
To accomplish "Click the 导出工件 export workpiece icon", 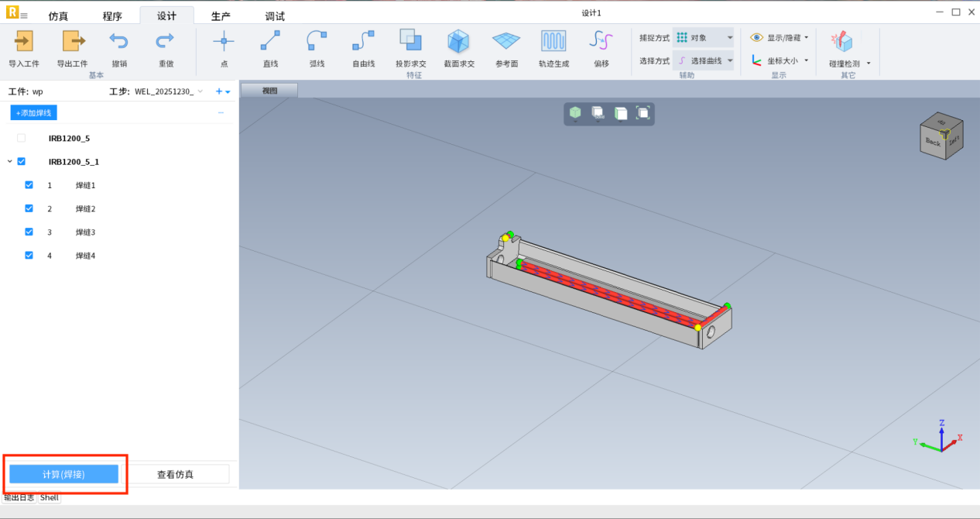I will point(72,42).
